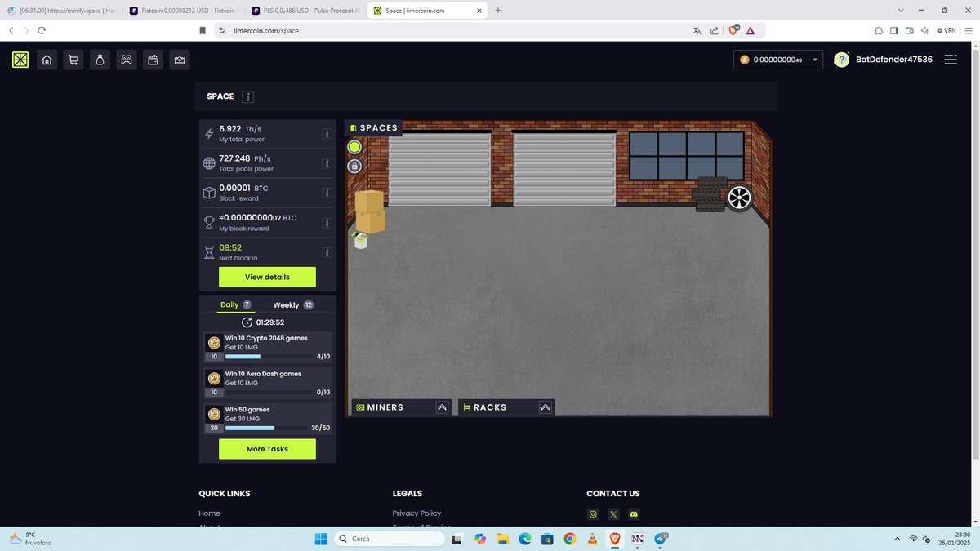Click the Win 50 games progress bar
This screenshot has width=980, height=551.
tap(267, 428)
